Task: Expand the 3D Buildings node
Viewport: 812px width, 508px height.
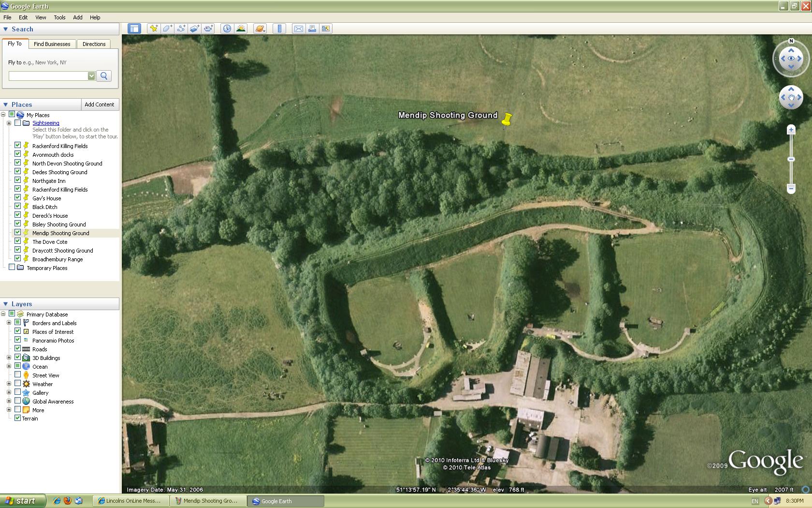Action: [9, 358]
